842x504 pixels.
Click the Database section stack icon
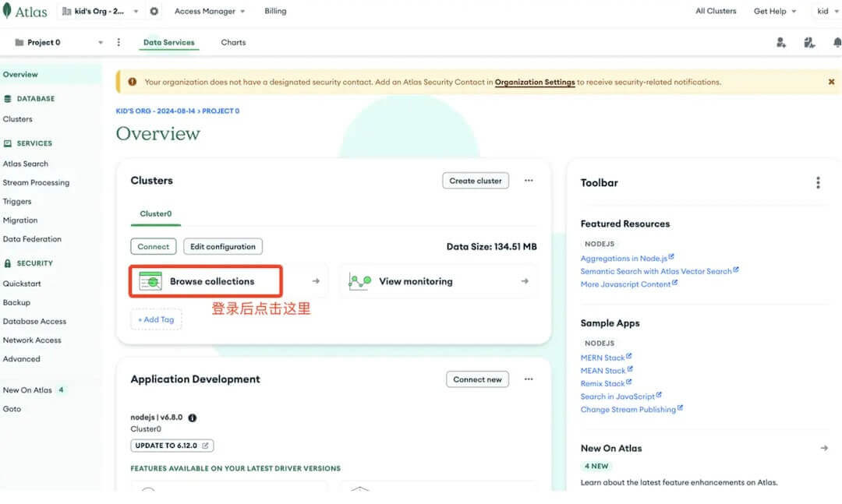pyautogui.click(x=8, y=99)
